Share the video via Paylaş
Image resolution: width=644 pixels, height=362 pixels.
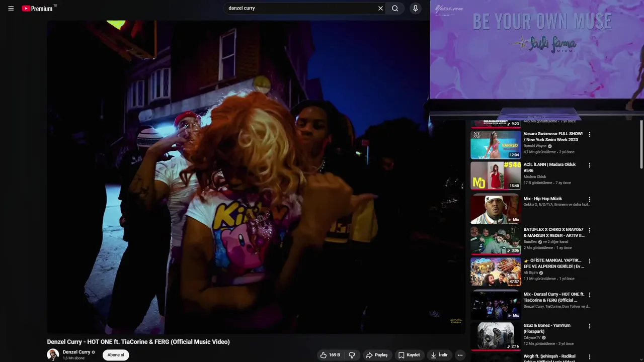coord(376,355)
